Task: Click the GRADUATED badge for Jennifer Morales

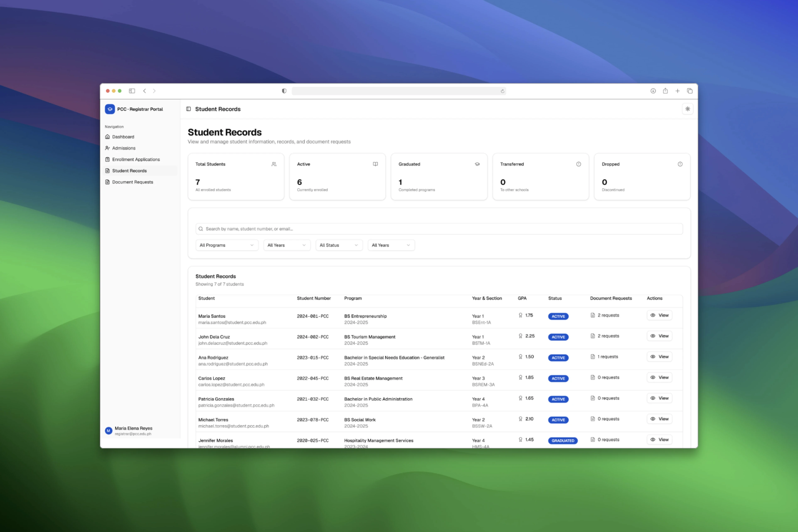Action: (563, 441)
